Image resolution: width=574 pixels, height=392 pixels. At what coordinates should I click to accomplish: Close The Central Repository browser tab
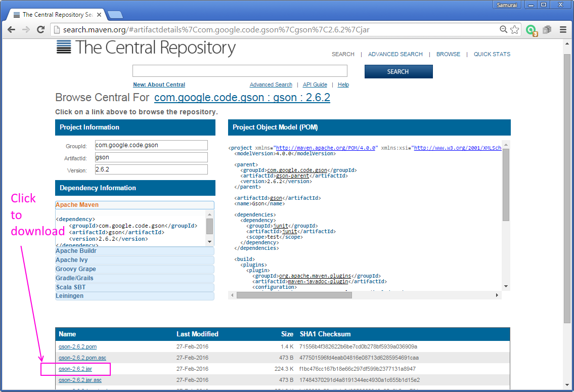point(100,15)
